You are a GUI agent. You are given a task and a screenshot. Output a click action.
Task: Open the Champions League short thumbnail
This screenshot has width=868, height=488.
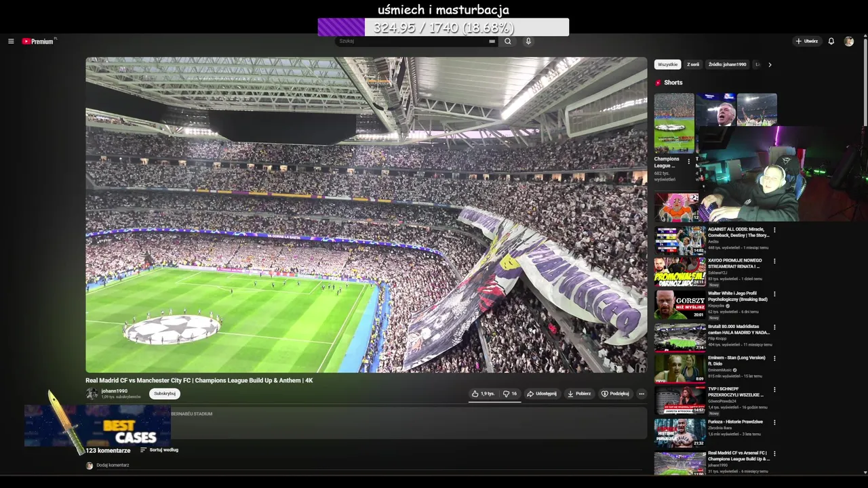[x=674, y=123]
